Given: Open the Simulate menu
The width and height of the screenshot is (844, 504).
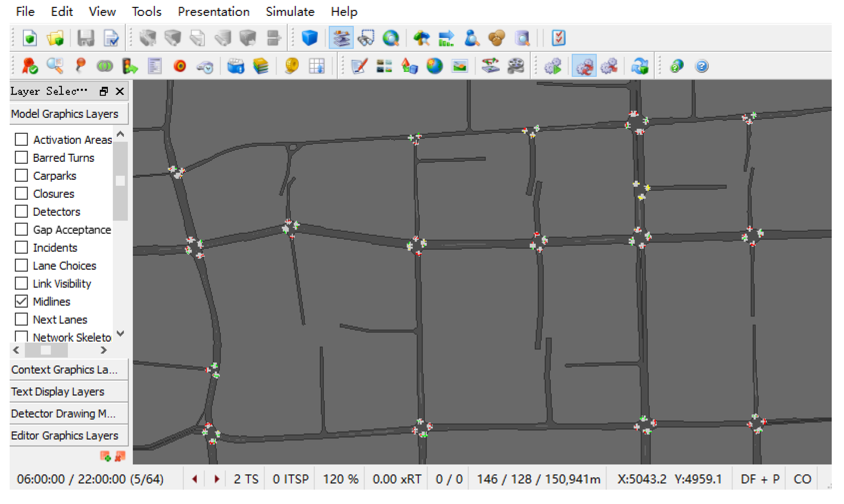Looking at the screenshot, I should tap(290, 12).
